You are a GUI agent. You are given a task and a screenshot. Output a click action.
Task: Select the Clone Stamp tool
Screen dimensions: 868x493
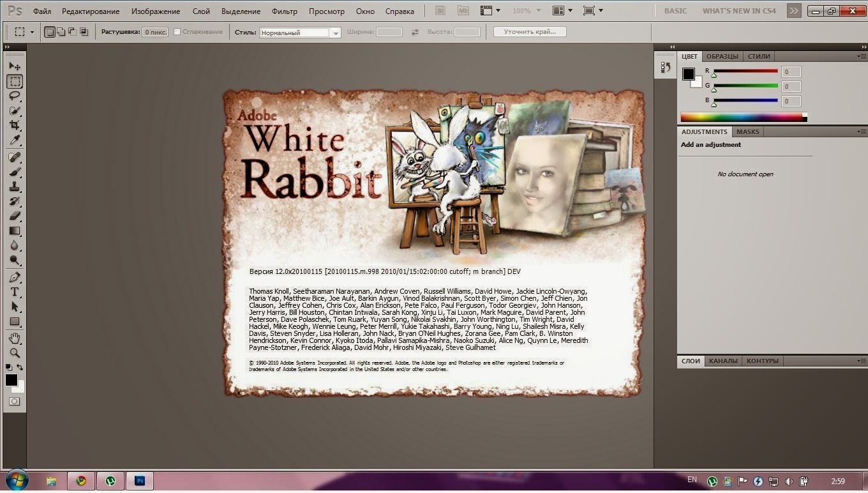click(x=15, y=186)
